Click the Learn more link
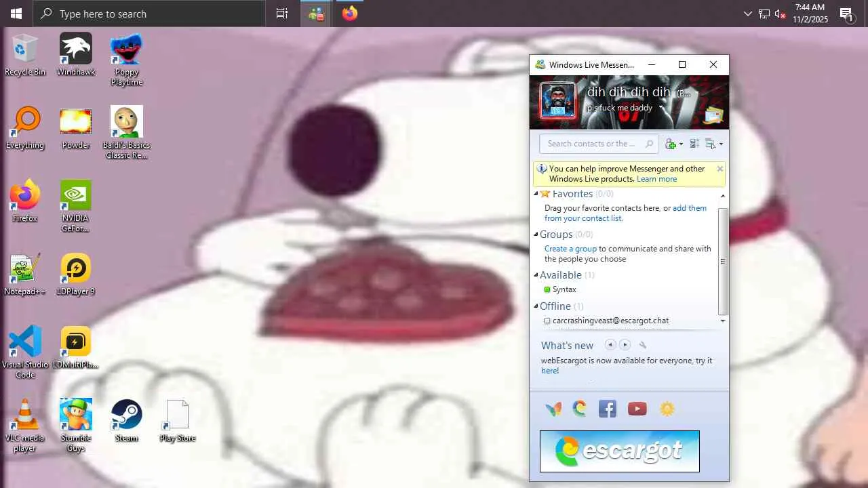868x488 pixels. click(x=656, y=179)
